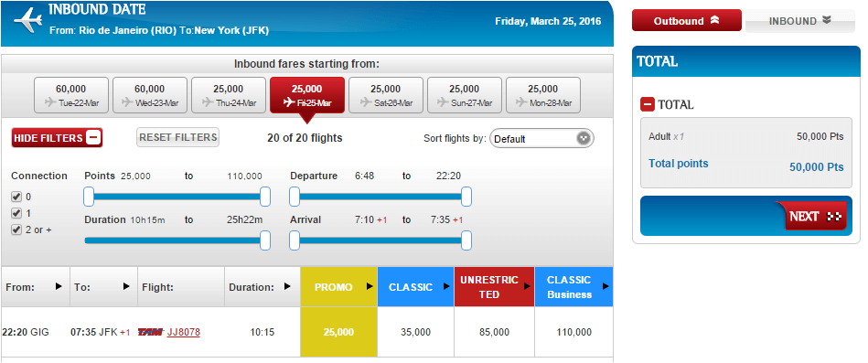Select the Sat-26-Mar 25,000 date tab
Image resolution: width=868 pixels, height=363 pixels.
point(386,95)
